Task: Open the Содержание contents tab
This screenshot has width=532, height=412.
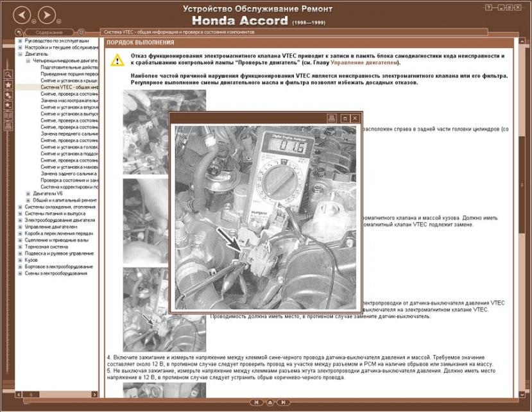Action: pyautogui.click(x=49, y=32)
